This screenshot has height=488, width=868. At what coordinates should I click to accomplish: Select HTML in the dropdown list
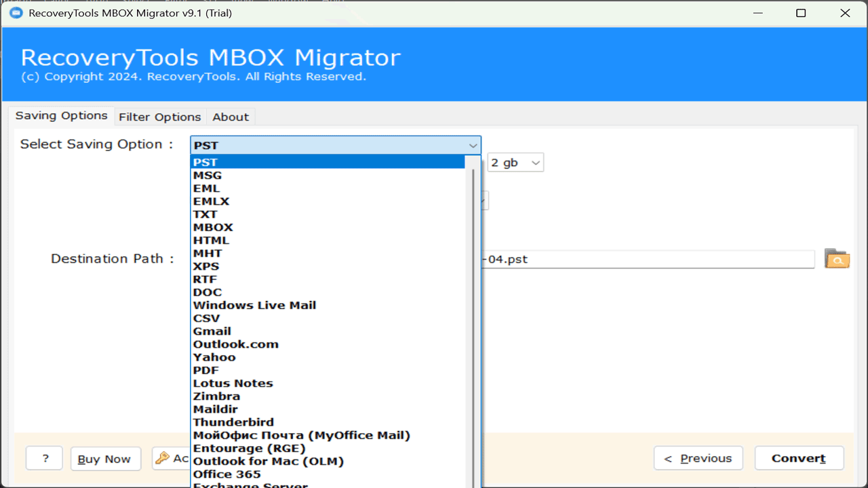tap(328, 240)
